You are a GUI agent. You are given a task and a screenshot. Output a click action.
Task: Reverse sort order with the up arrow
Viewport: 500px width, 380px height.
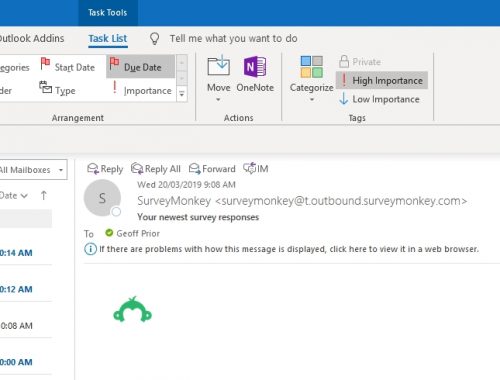click(44, 195)
